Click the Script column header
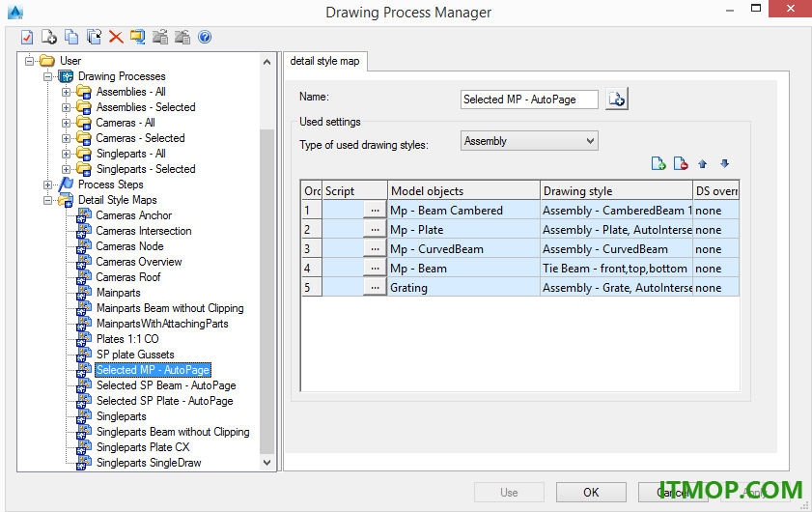 pos(354,190)
